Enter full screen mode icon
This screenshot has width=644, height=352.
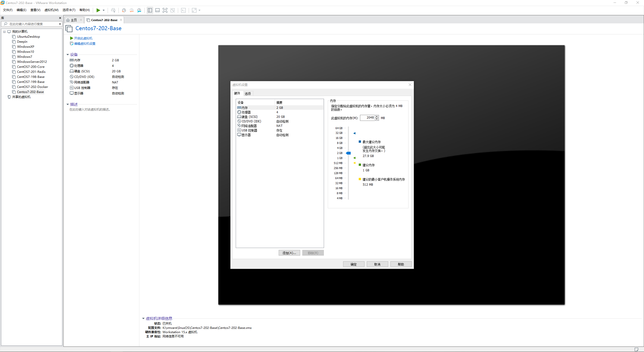tap(165, 10)
